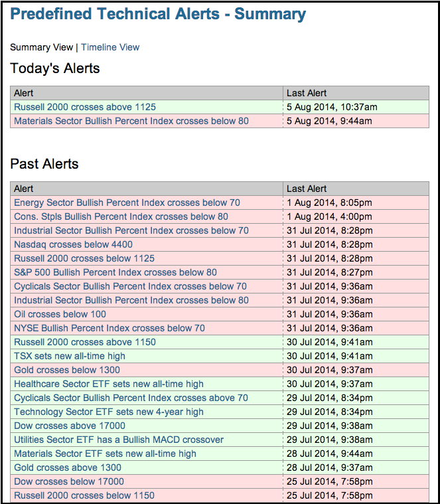Viewport: 440px width, 504px height.
Task: View Utilities Sector ETF Bullish MACD crossover
Action: click(119, 440)
